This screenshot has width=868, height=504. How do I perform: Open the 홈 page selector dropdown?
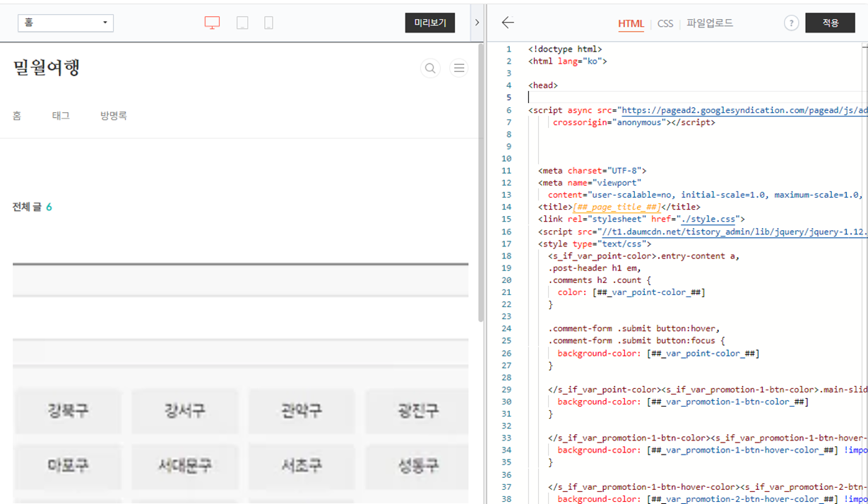click(x=66, y=23)
